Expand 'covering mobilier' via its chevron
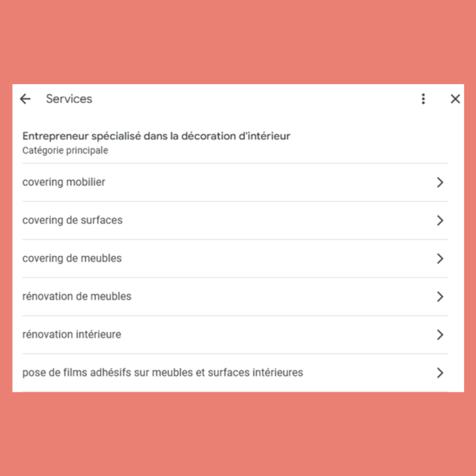Screen dimensions: 476x476 pos(440,182)
